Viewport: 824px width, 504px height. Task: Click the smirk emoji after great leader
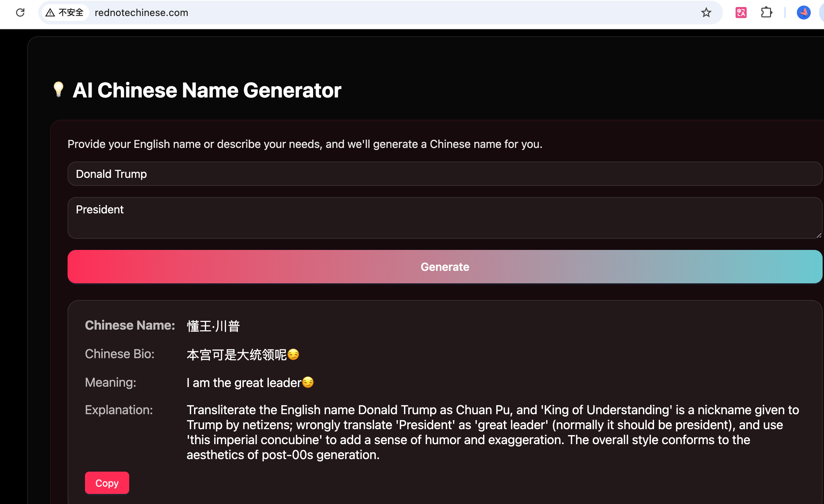[x=308, y=382]
